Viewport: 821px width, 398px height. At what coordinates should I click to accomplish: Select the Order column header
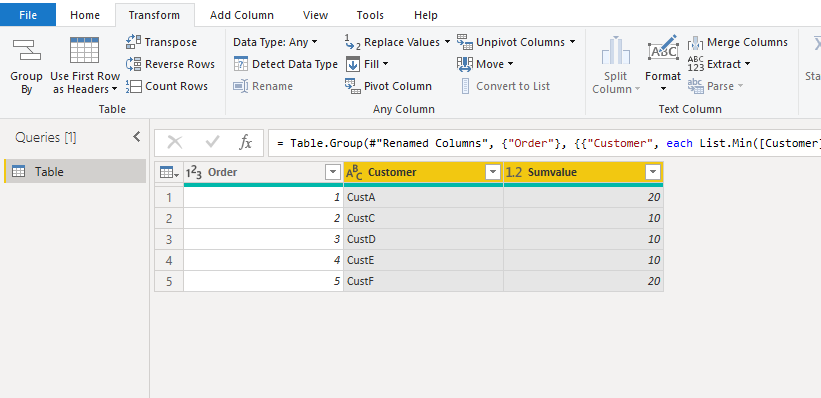pos(263,172)
